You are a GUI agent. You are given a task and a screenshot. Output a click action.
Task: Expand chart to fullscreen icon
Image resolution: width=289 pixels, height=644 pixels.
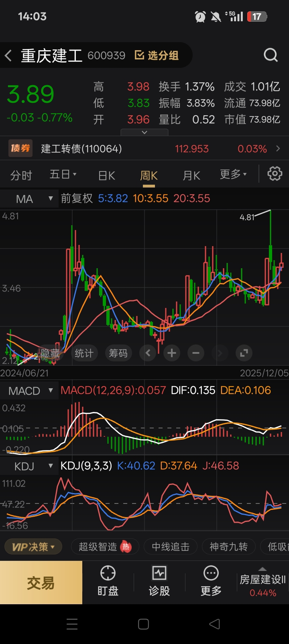244,353
